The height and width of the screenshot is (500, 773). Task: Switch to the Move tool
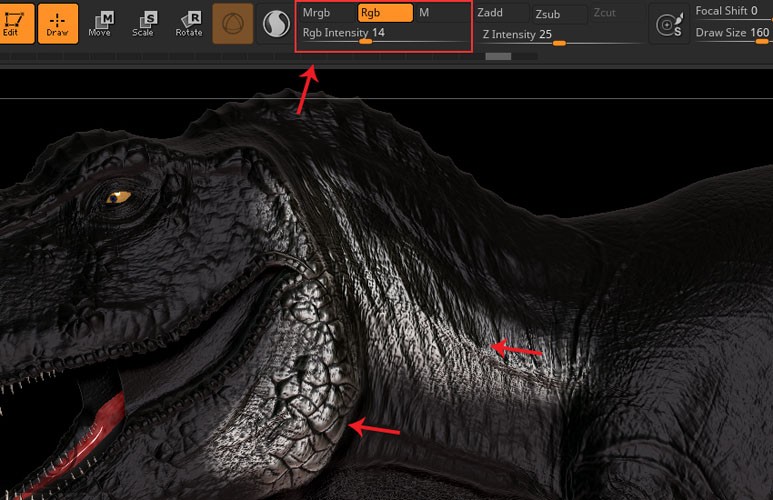pyautogui.click(x=100, y=23)
